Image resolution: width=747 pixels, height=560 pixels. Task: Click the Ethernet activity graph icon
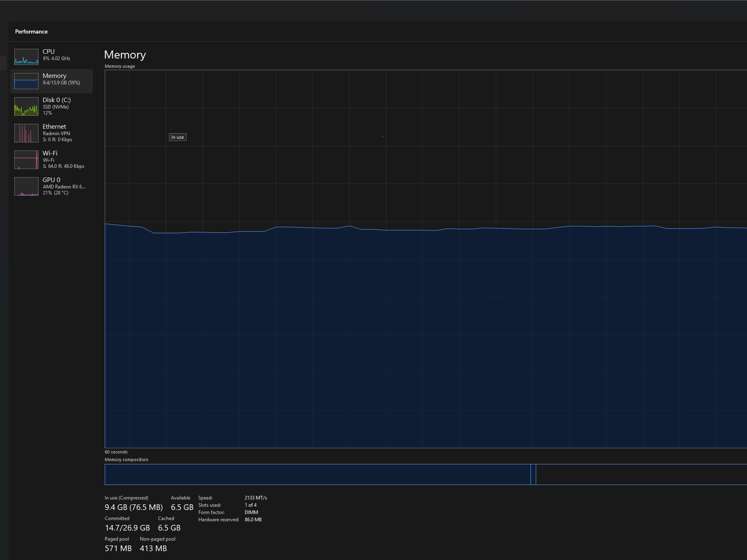tap(26, 133)
